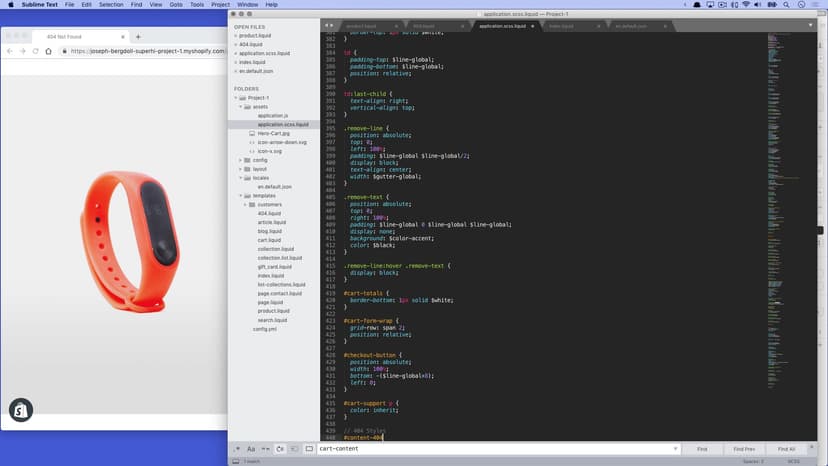Expand the config folder in the sidebar

pos(240,160)
